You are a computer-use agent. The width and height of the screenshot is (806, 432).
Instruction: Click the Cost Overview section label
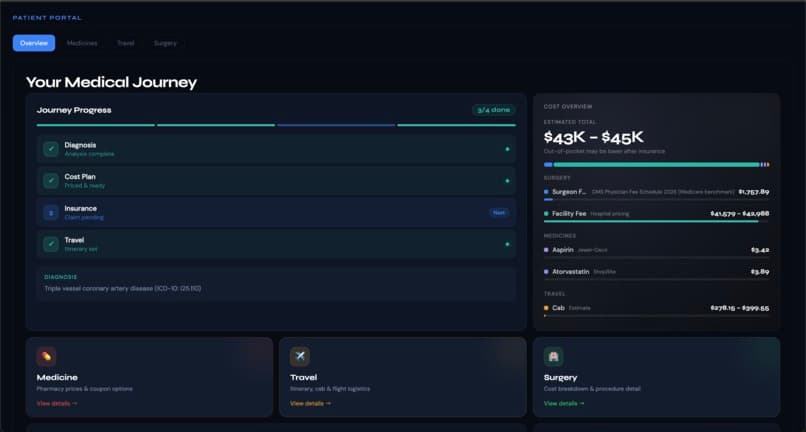(x=568, y=106)
